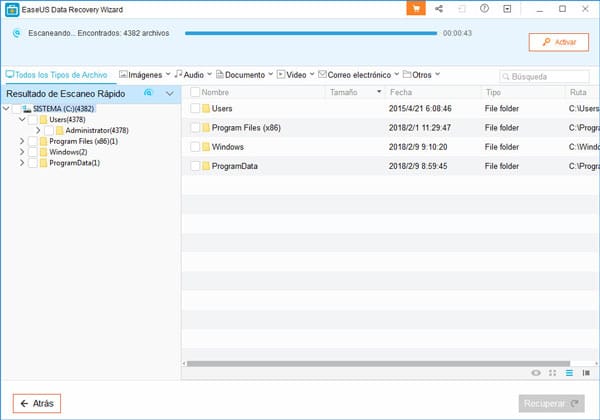Collapse the Users(4378) tree node
The width and height of the screenshot is (600, 420).
pyautogui.click(x=22, y=119)
